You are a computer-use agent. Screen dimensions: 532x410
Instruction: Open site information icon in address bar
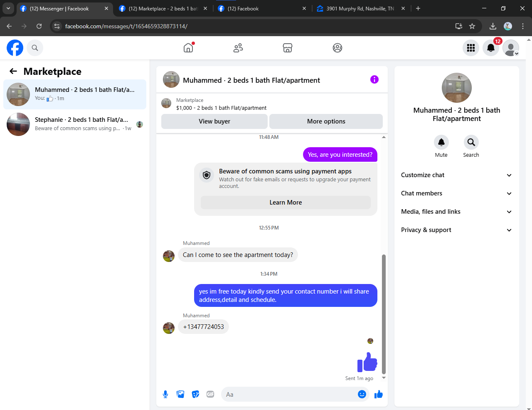57,26
